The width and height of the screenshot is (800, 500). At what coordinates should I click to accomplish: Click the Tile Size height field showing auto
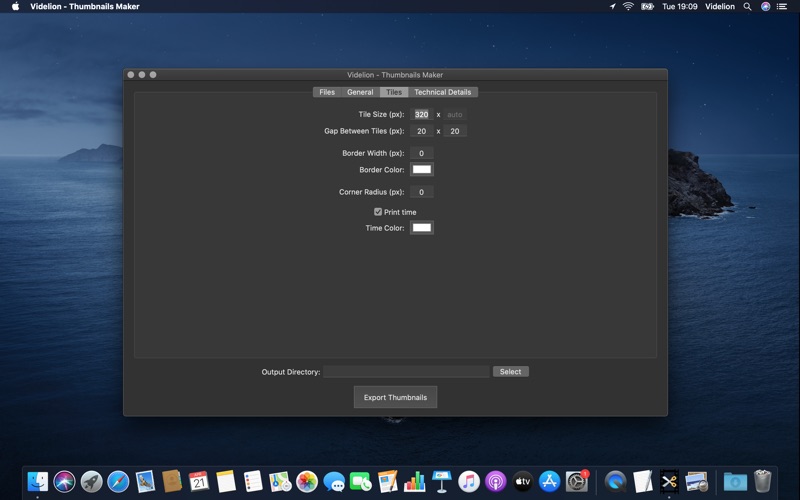pos(455,114)
